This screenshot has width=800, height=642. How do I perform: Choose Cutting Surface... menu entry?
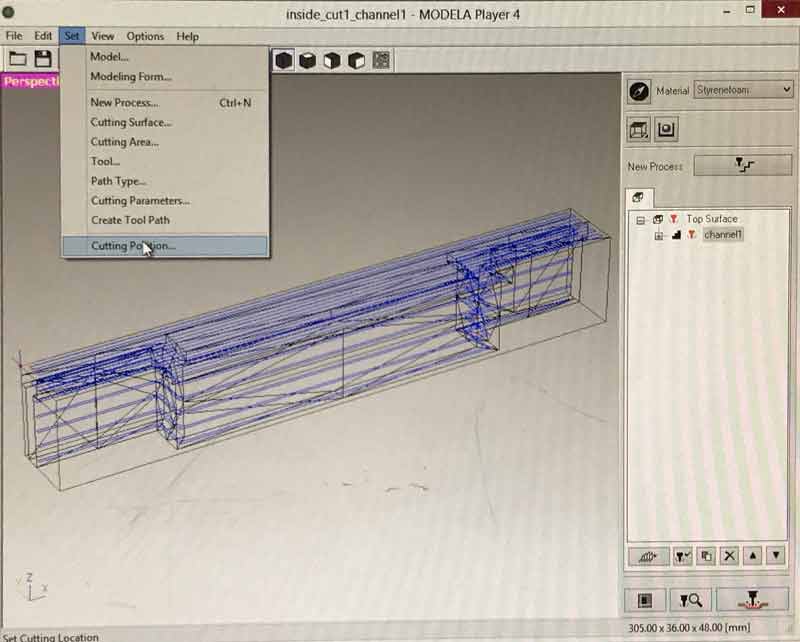tap(165, 122)
